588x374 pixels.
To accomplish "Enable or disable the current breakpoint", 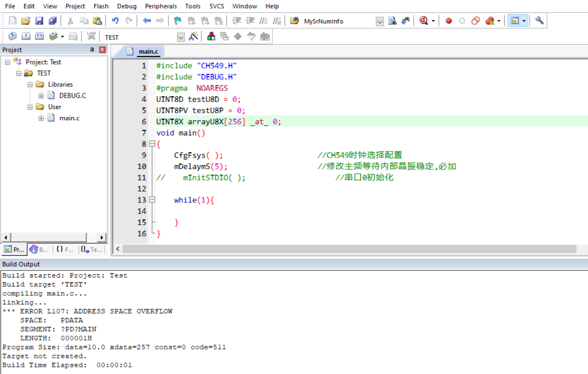I will click(462, 21).
